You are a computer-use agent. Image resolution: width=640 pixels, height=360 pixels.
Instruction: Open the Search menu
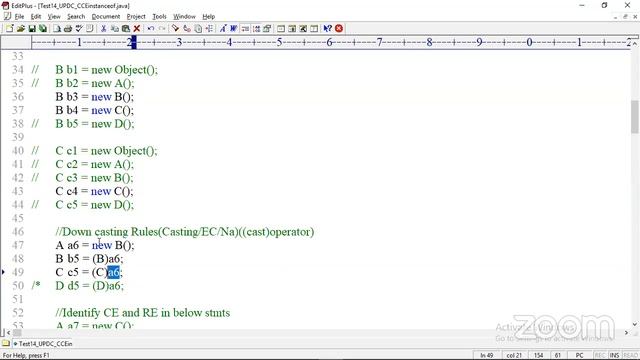(76, 17)
